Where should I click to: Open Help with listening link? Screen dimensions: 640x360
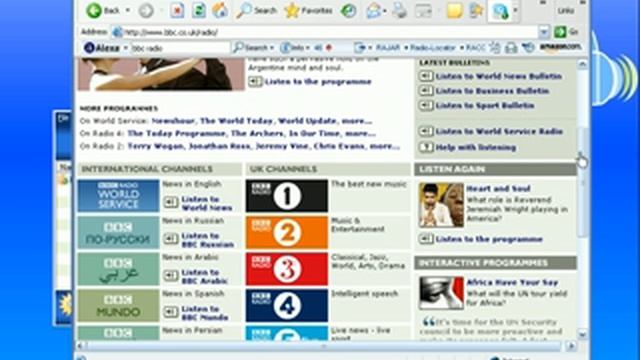(476, 148)
